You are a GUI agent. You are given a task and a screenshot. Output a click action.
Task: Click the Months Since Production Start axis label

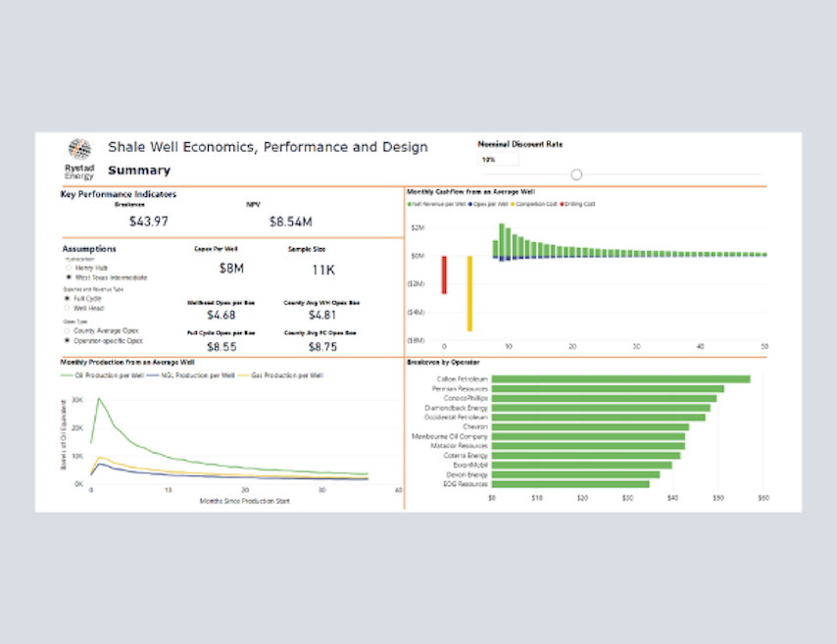pos(245,501)
